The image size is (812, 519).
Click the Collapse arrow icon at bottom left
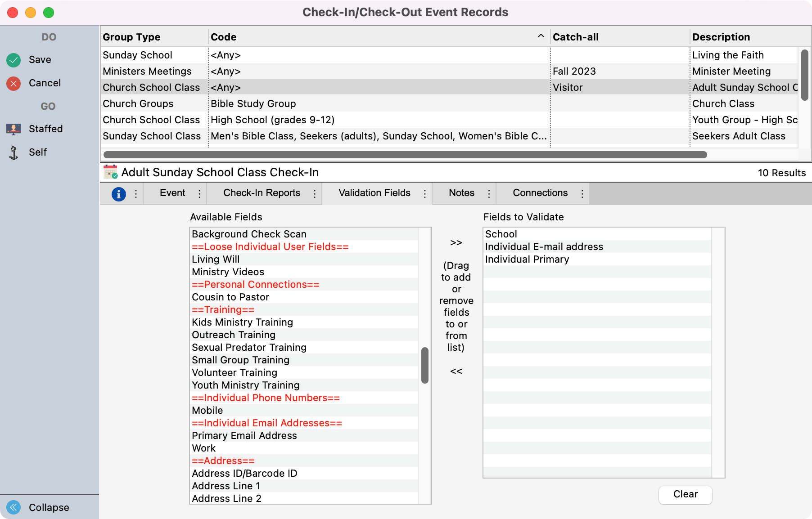tap(13, 507)
